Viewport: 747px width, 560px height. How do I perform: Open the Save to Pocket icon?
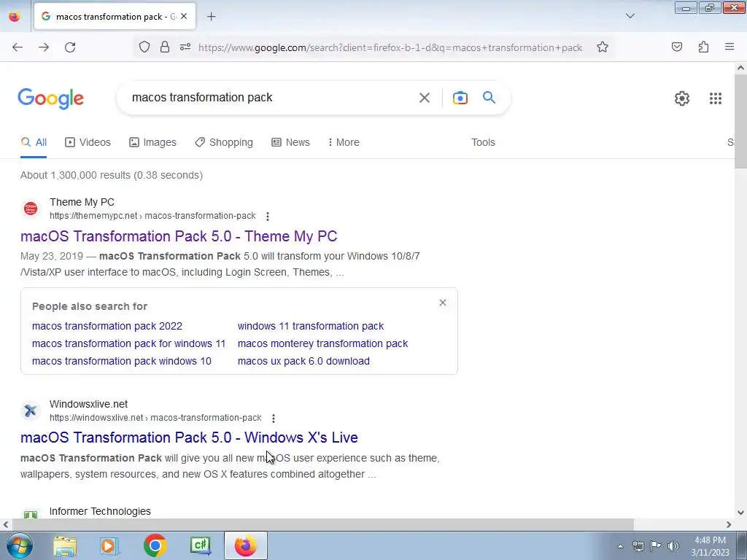tap(676, 47)
